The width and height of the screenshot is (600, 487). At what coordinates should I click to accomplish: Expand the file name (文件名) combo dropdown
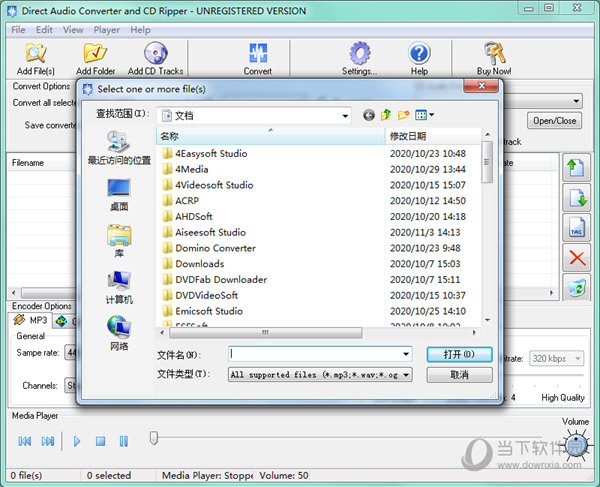click(x=406, y=354)
